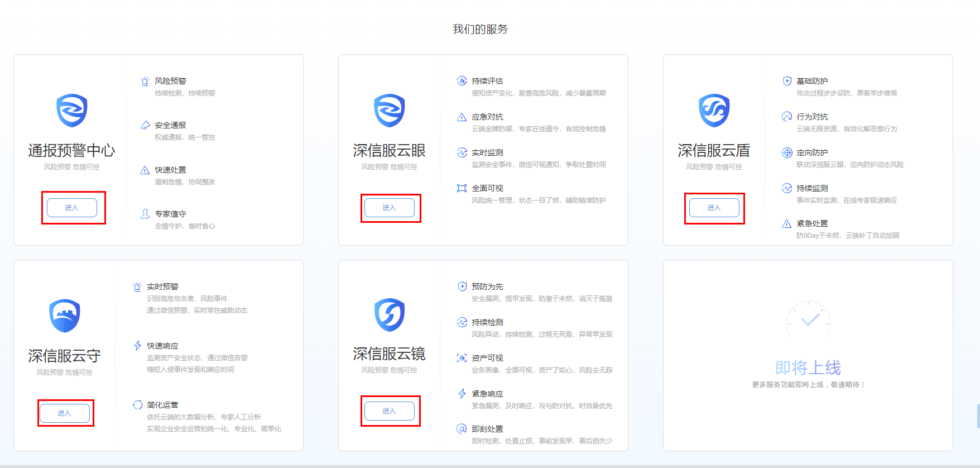Click the 通报预警中心 title
980x468 pixels.
coord(72,150)
